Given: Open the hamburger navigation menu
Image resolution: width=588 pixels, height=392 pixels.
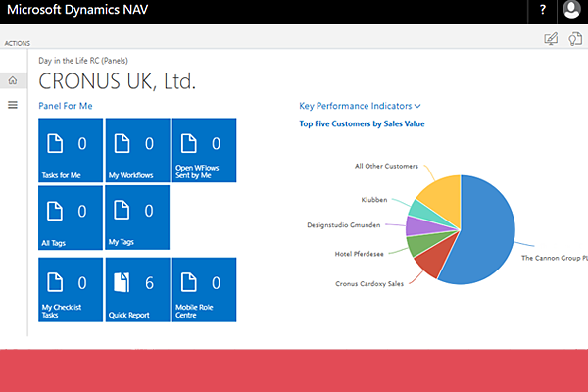Looking at the screenshot, I should 13,105.
